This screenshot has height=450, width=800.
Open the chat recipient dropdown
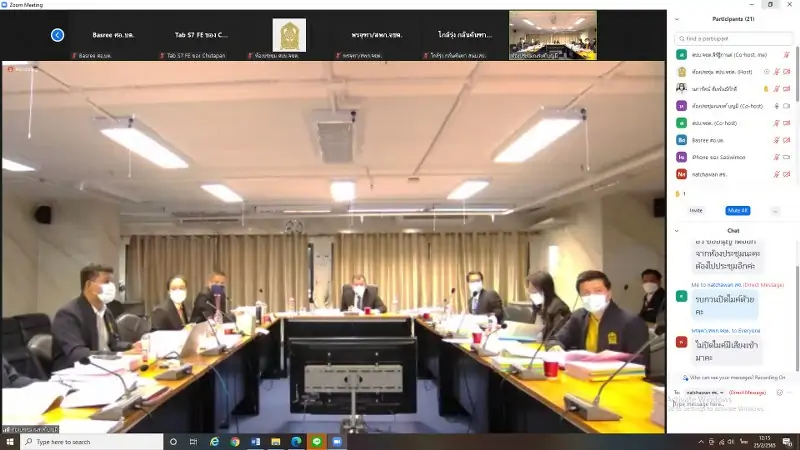704,393
